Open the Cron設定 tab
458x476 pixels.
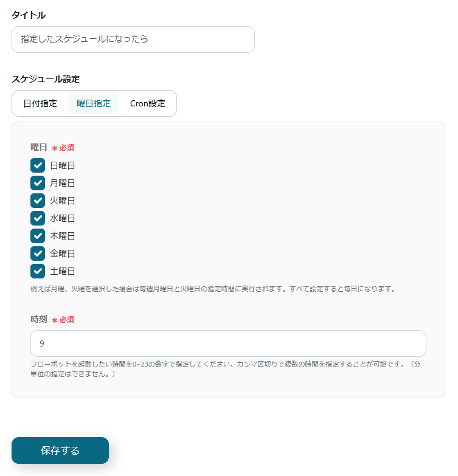point(148,103)
